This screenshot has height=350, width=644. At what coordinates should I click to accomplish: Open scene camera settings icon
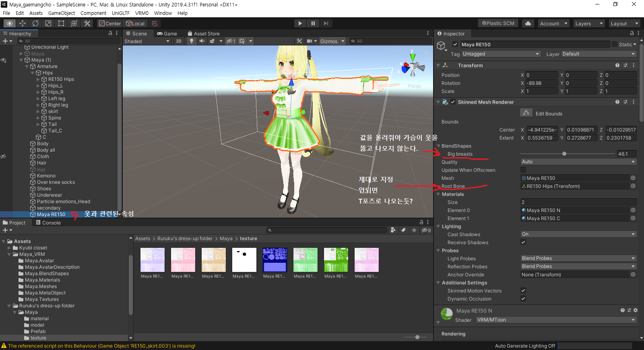coord(310,41)
